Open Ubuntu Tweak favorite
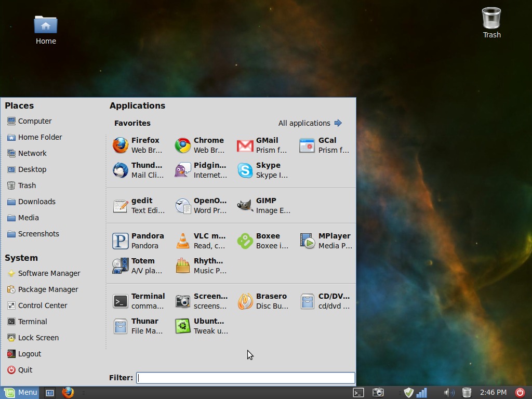The width and height of the screenshot is (532, 399). (201, 326)
